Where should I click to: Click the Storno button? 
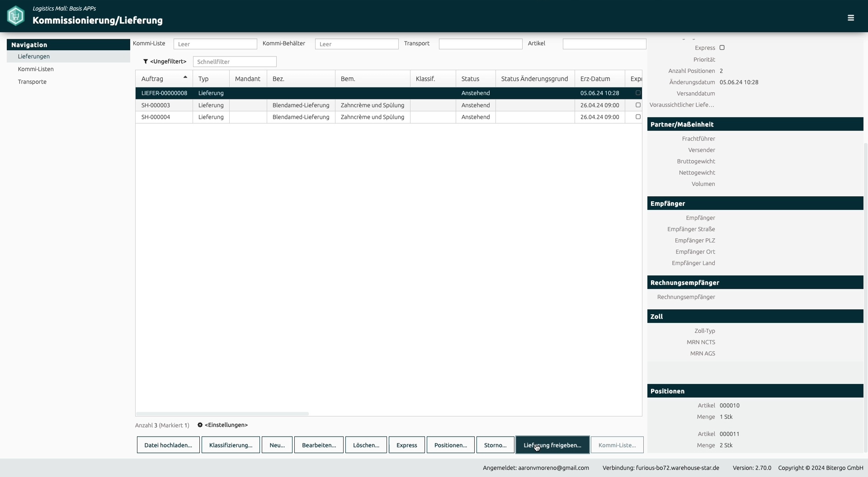point(495,445)
